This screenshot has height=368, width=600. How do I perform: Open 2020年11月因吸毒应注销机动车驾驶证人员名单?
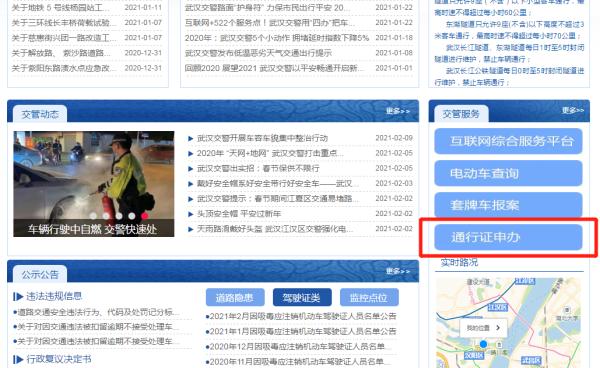coord(300,361)
